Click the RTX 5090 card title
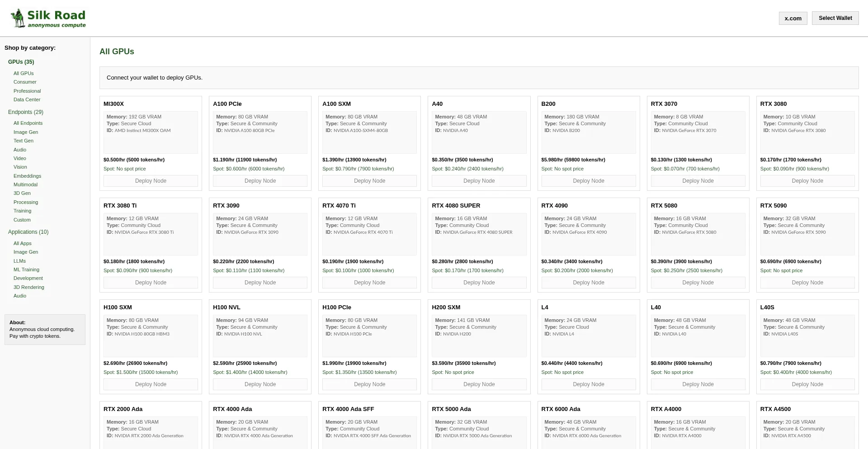 (x=773, y=206)
